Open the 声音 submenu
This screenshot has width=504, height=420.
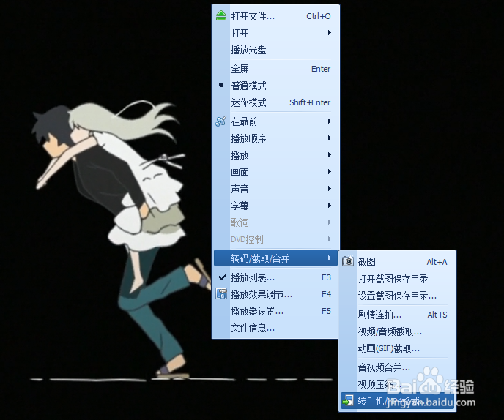pyautogui.click(x=275, y=189)
